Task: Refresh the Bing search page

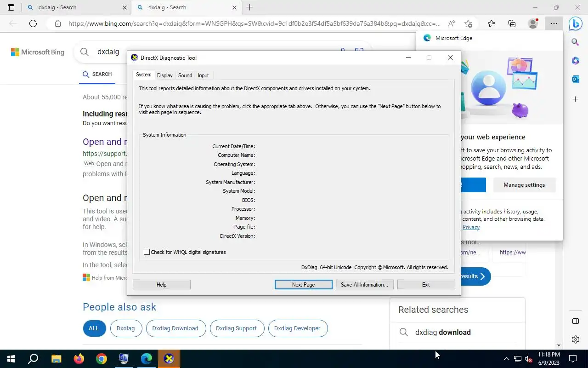Action: pyautogui.click(x=33, y=23)
